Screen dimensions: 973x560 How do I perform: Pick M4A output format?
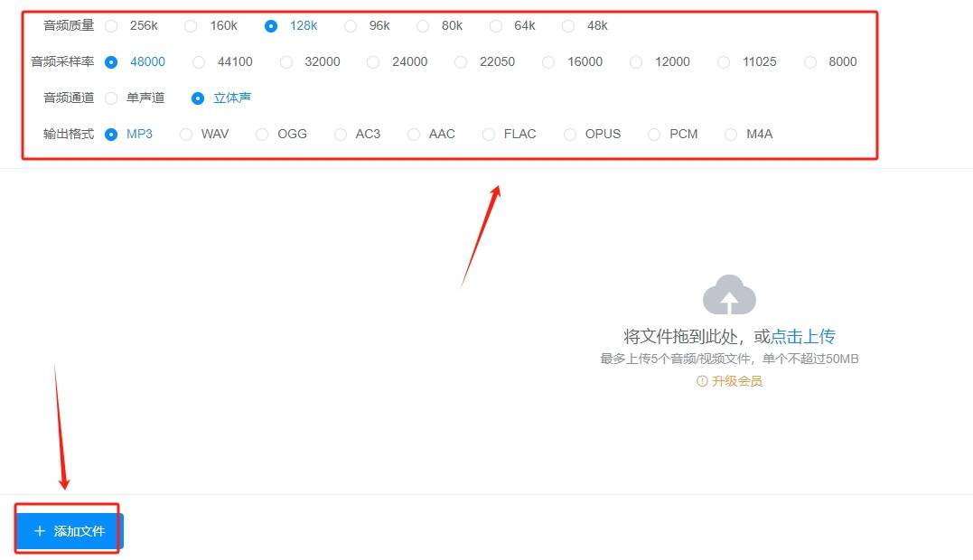coord(730,134)
